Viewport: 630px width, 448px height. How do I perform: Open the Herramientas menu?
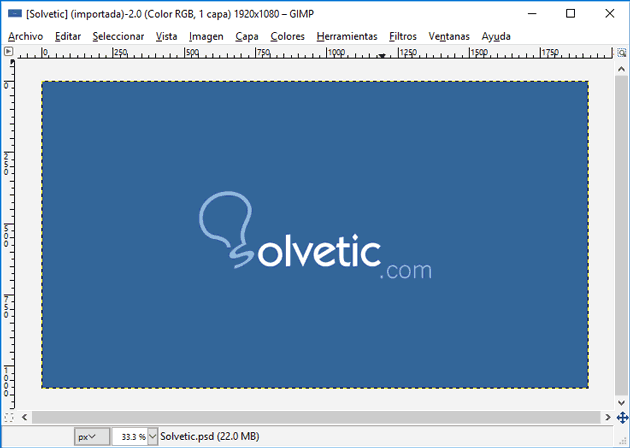pos(347,37)
